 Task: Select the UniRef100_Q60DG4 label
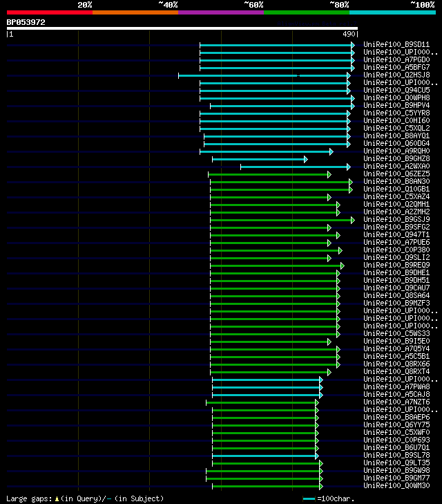click(396, 143)
